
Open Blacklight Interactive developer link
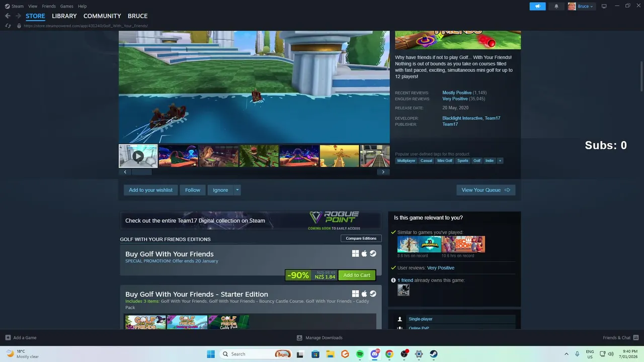click(462, 118)
